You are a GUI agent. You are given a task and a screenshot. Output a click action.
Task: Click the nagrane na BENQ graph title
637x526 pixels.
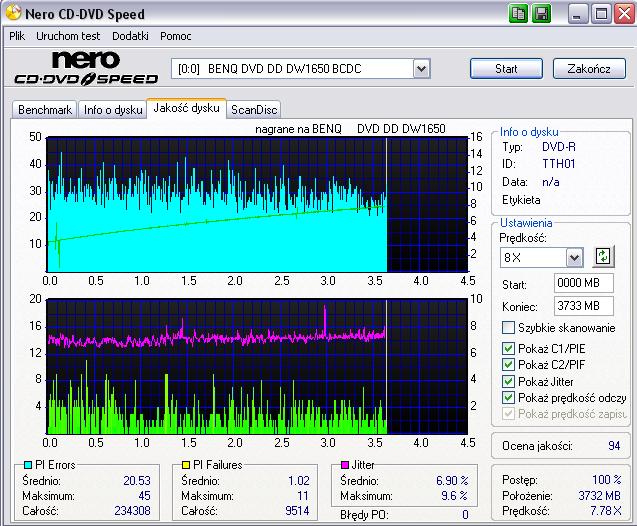point(350,129)
